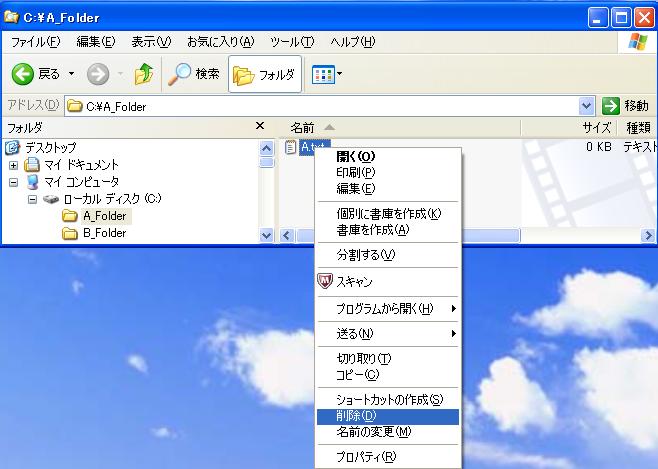658x469 pixels.
Task: Choose ショートカットの作成(S)
Action: [x=388, y=400]
